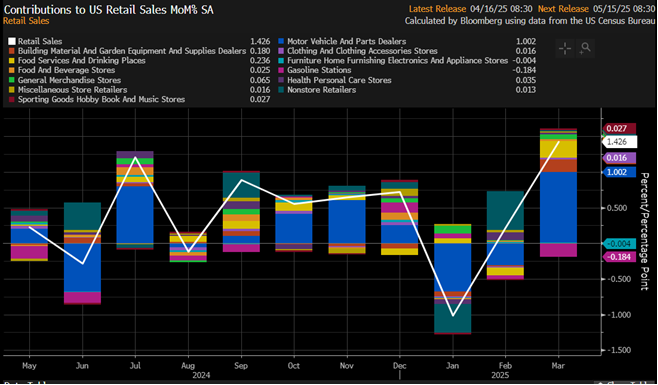Click the Sep teal Nonstore Retailers bar segment
Viewport: 658px width, 385px height.
[x=241, y=185]
